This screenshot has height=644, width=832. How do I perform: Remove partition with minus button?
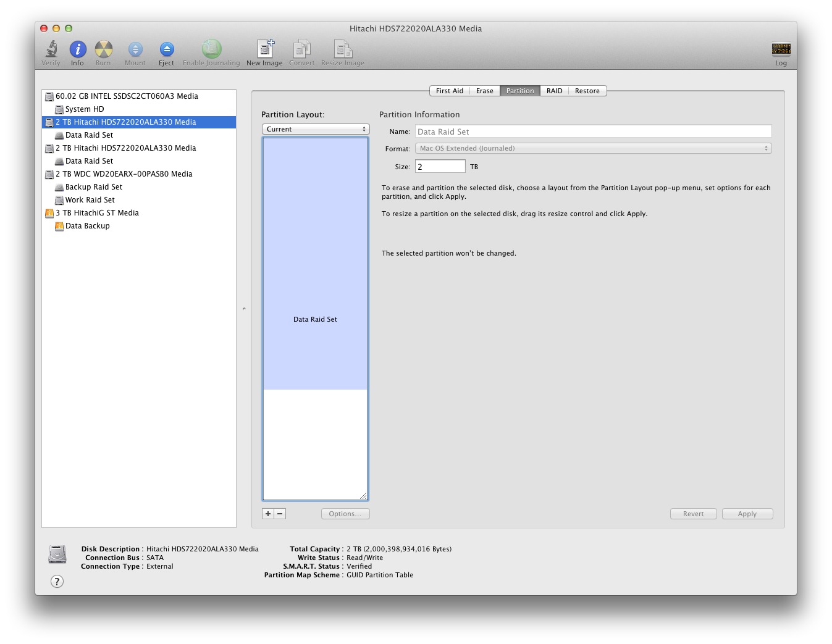point(280,514)
